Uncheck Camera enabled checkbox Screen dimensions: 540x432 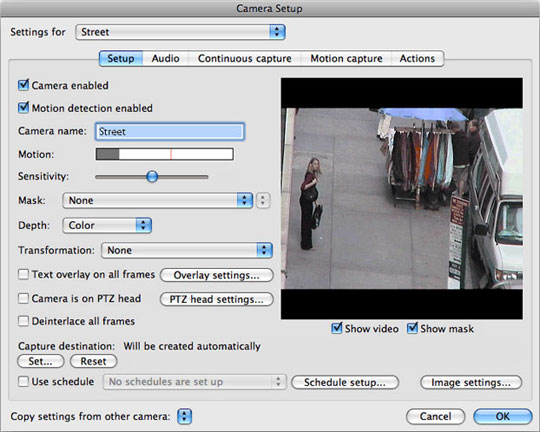tap(23, 85)
